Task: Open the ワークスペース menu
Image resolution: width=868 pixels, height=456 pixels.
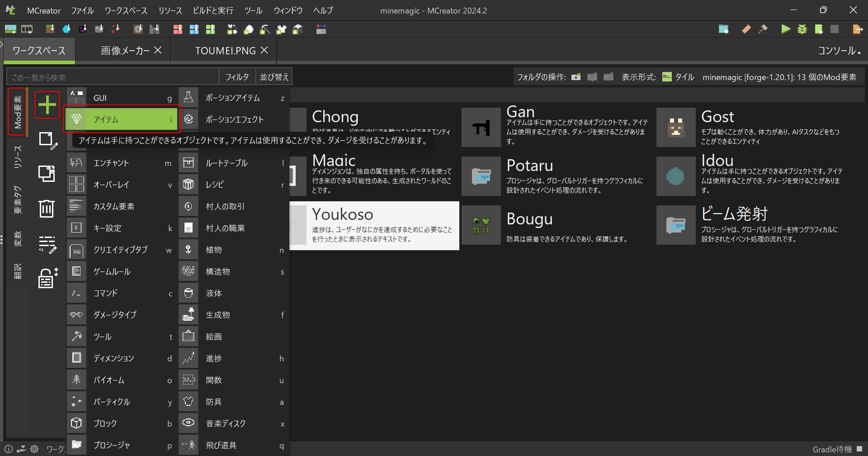Action: click(x=126, y=10)
